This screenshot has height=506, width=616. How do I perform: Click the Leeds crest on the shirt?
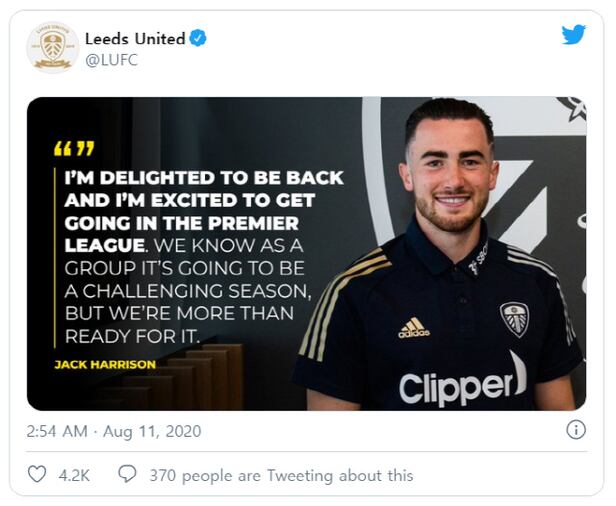tap(514, 318)
